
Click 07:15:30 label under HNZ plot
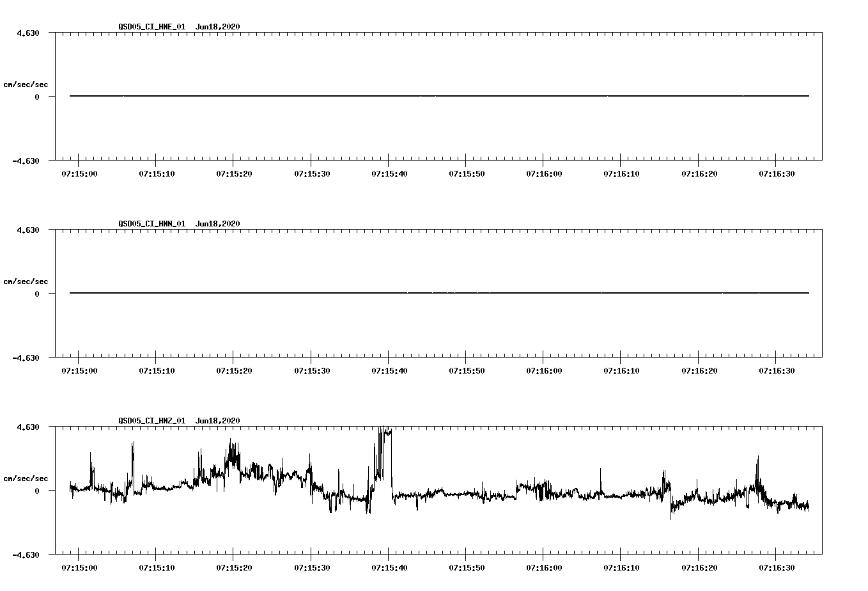(x=311, y=568)
